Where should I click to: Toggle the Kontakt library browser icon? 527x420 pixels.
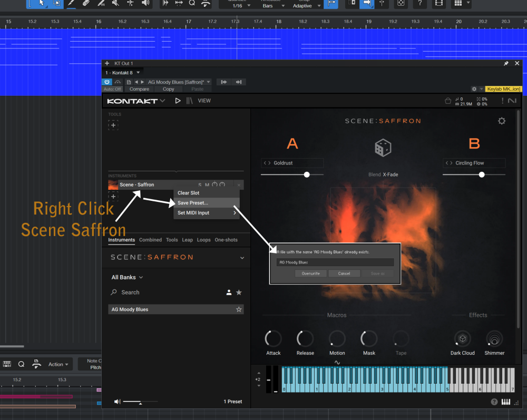pos(190,101)
